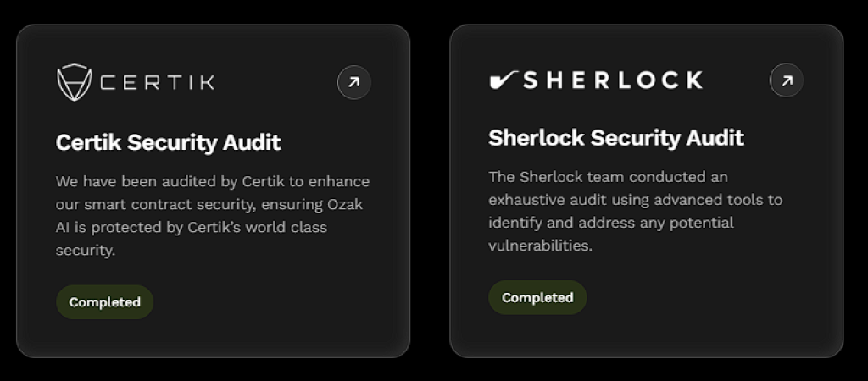The image size is (868, 381).
Task: Select the Certik Security Audit heading
Action: [x=168, y=142]
